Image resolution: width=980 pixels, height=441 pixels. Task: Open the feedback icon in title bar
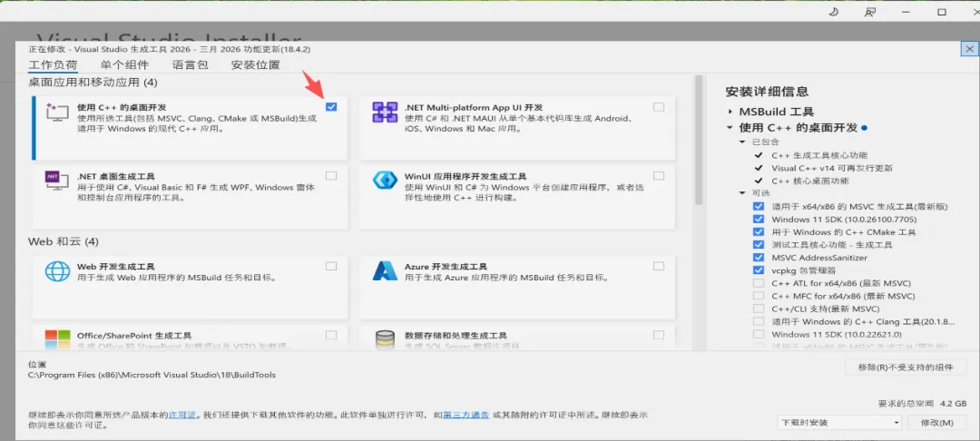coord(869,12)
